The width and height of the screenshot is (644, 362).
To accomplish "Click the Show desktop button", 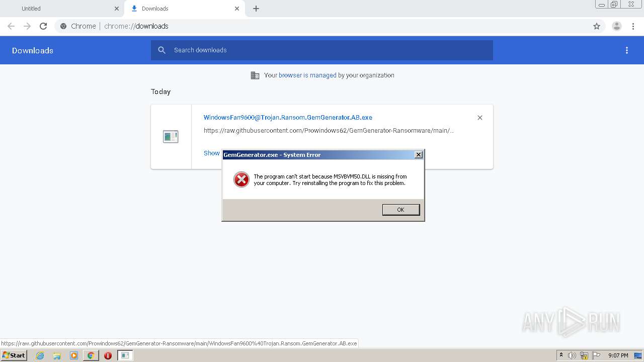I will pos(638,355).
